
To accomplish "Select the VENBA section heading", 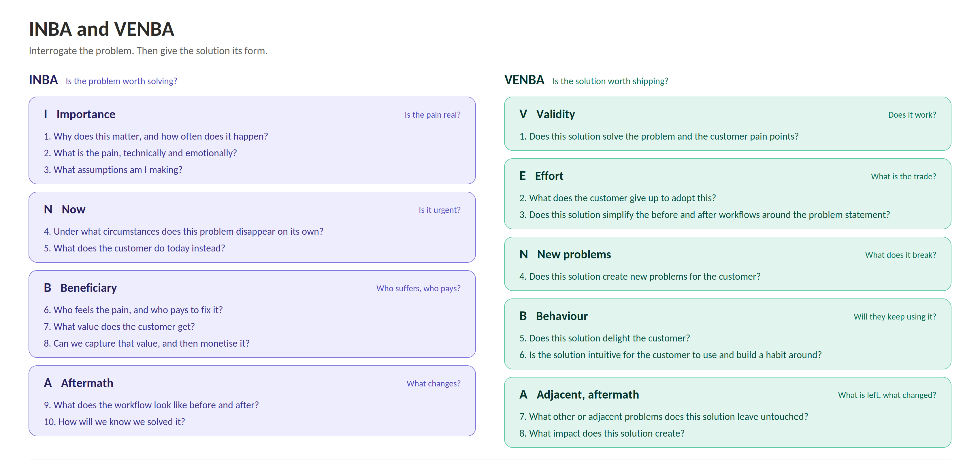I will pyautogui.click(x=524, y=80).
